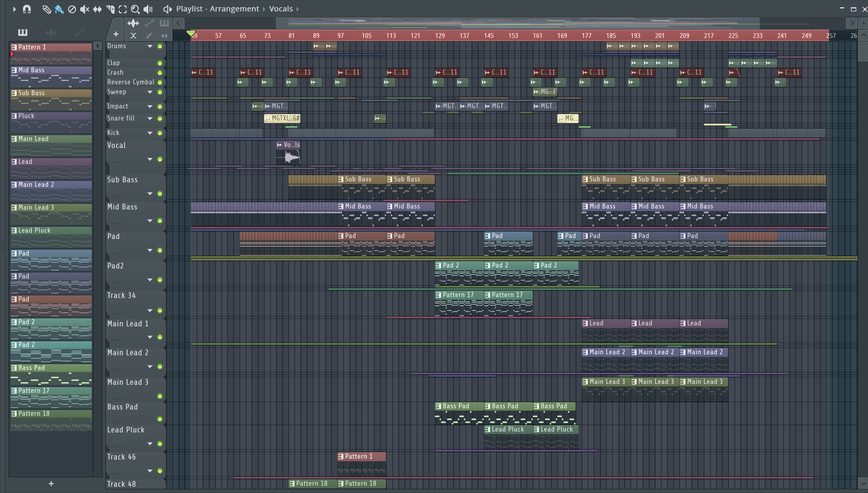Screen dimensions: 868x493
Task: Show patterns in picker with piano icon
Action: [x=23, y=32]
